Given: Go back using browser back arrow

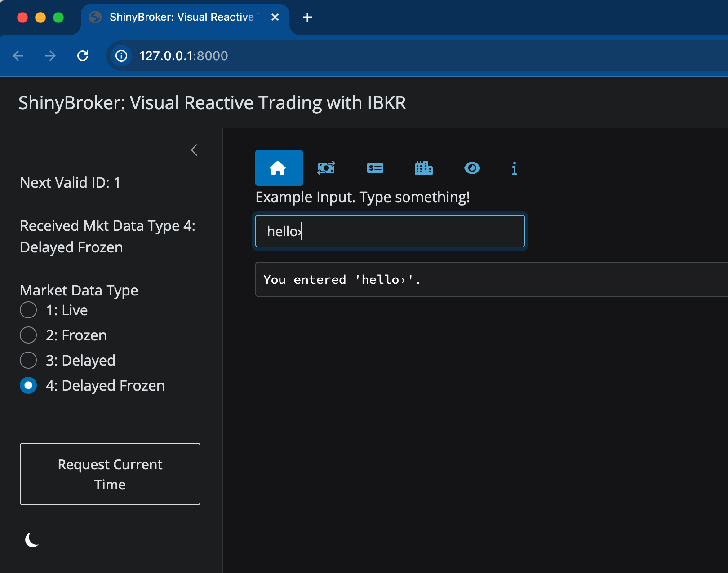Looking at the screenshot, I should click(18, 56).
